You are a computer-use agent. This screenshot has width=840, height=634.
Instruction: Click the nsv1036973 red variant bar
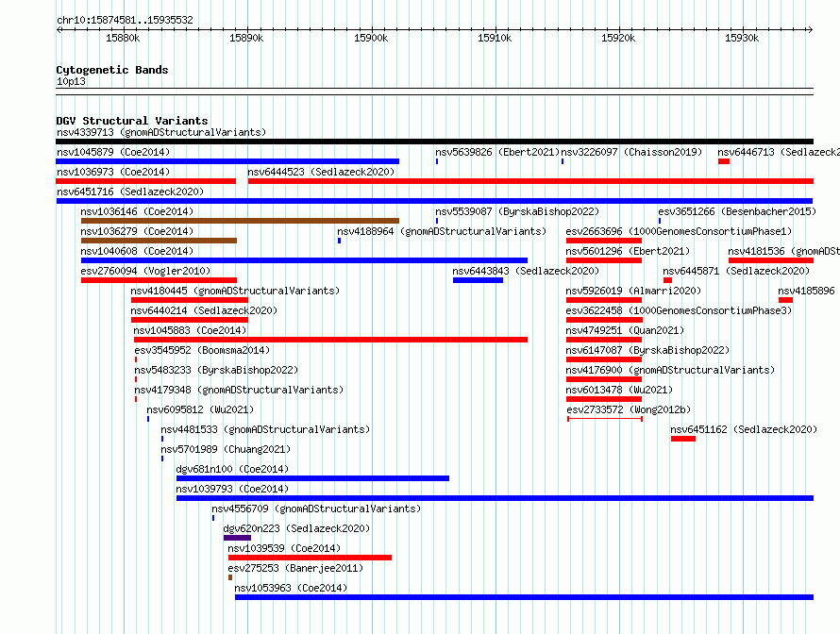tap(145, 181)
